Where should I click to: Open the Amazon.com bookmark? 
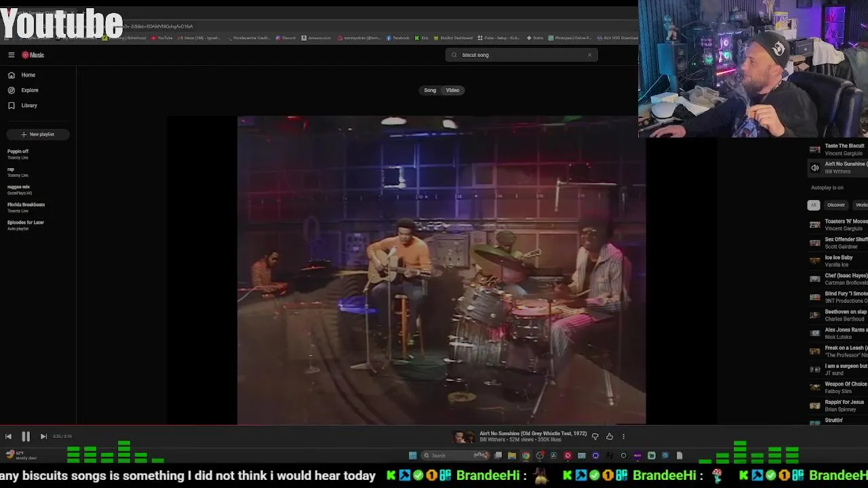pos(316,38)
